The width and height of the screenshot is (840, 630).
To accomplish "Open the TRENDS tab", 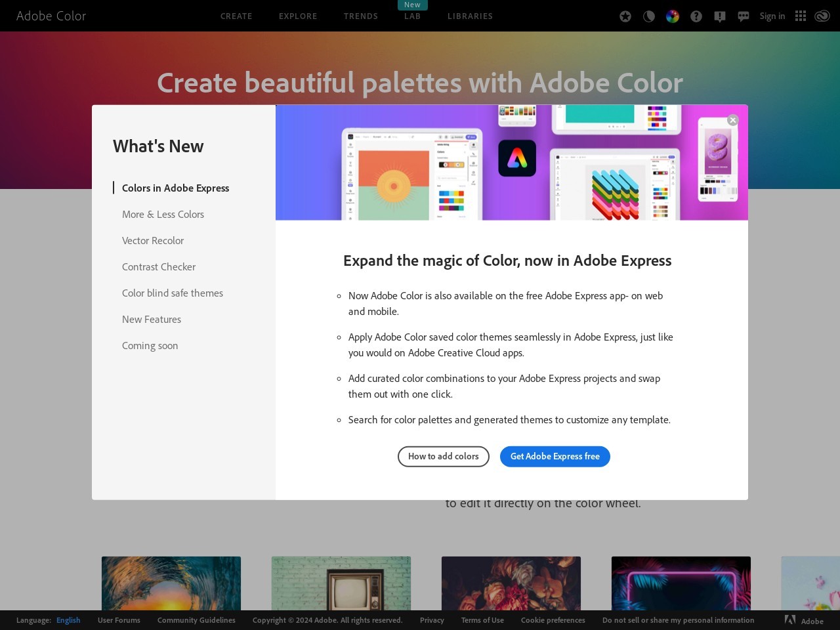I will click(x=361, y=16).
